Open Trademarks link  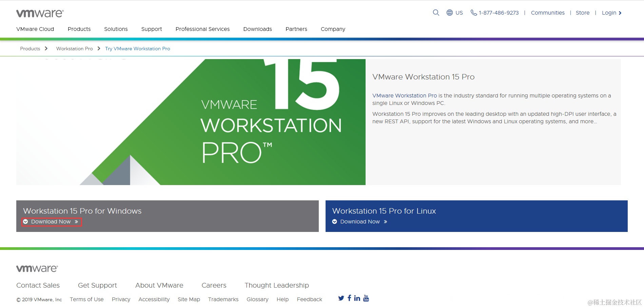223,299
